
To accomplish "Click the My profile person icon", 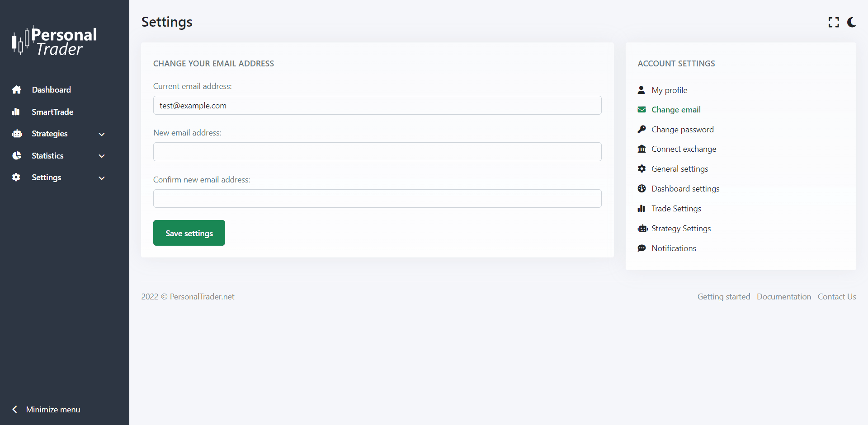I will pos(641,90).
